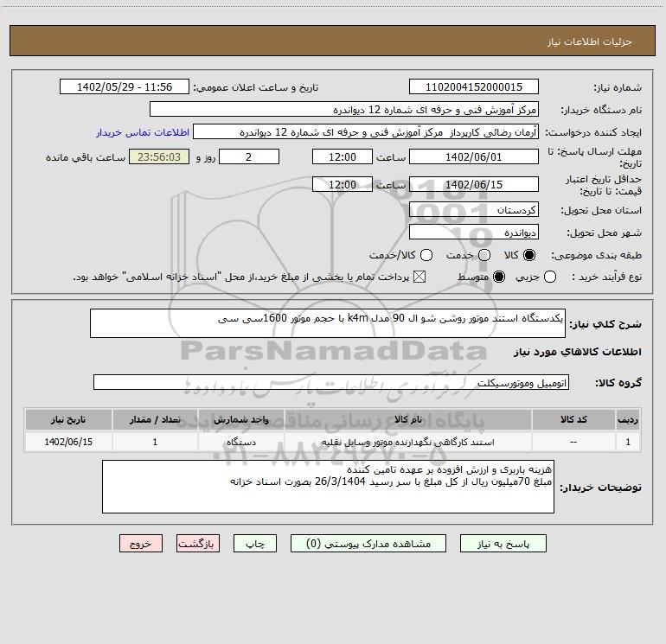666x644 pixels.
Task: Click the remaining days field showing 2
Action: point(249,157)
